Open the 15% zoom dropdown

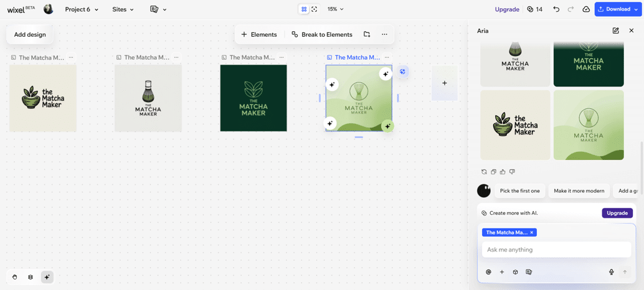(x=335, y=9)
